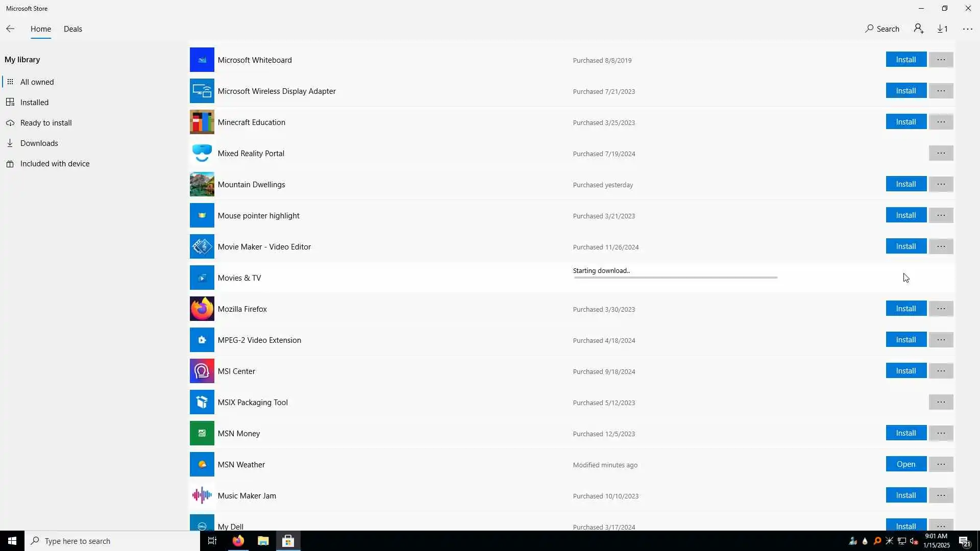This screenshot has width=980, height=551.
Task: Select Installed in My library sidebar
Action: click(34, 103)
